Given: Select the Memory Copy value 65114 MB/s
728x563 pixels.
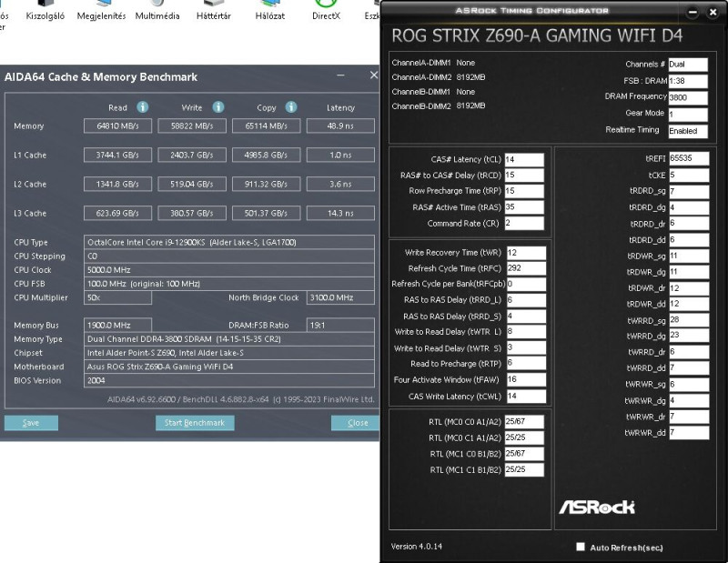Looking at the screenshot, I should point(267,126).
